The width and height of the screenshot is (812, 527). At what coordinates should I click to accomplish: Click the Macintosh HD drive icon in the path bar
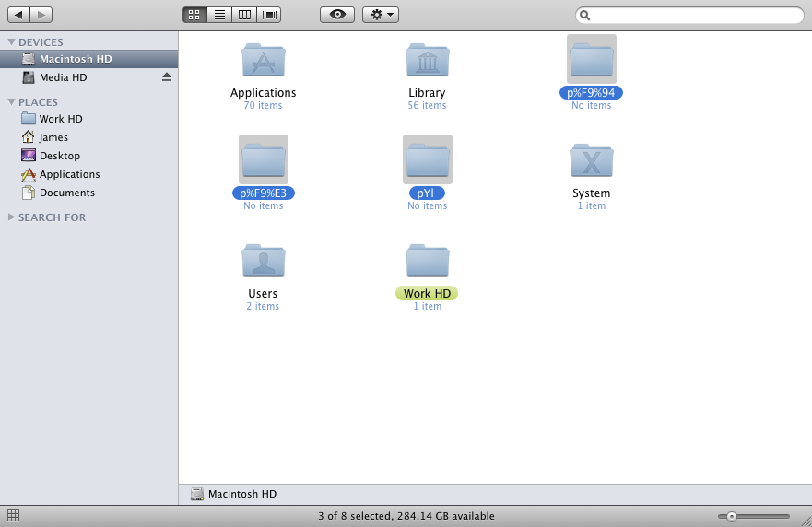pos(197,494)
